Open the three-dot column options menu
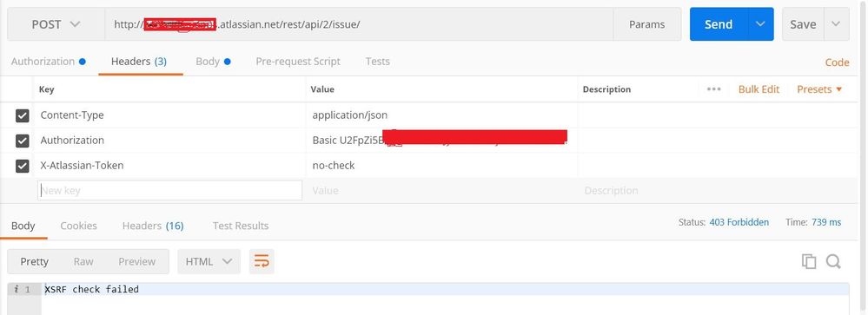The width and height of the screenshot is (868, 315). (x=714, y=89)
